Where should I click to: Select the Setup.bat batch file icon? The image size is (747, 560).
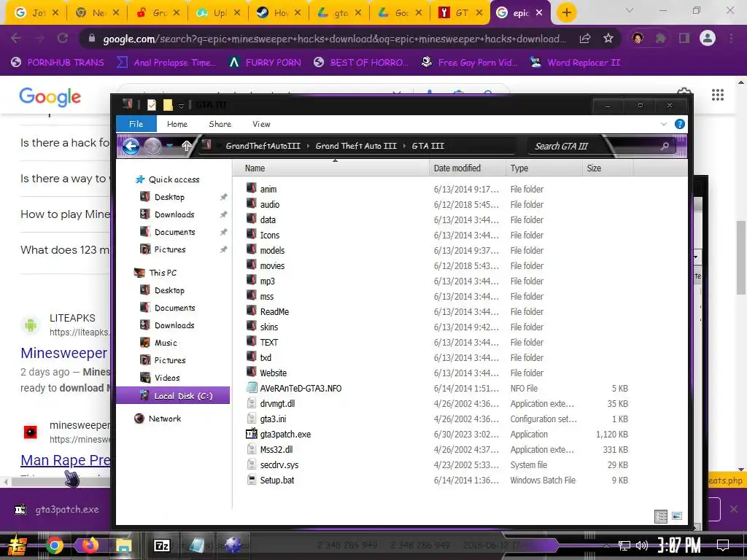[x=252, y=480]
